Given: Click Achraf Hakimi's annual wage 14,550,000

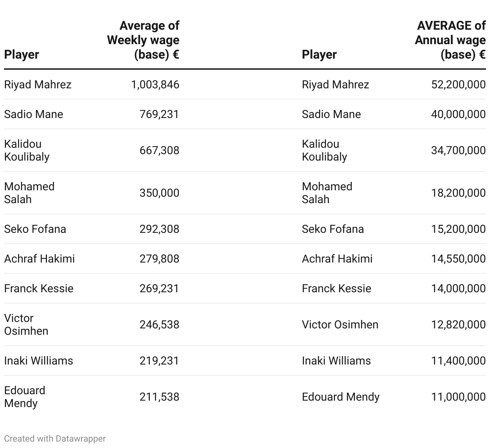Looking at the screenshot, I should coord(458,259).
